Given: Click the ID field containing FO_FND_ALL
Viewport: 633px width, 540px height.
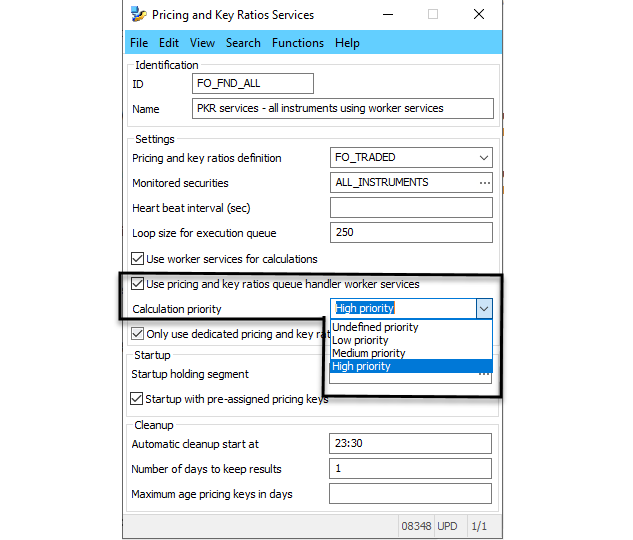Looking at the screenshot, I should coord(253,84).
